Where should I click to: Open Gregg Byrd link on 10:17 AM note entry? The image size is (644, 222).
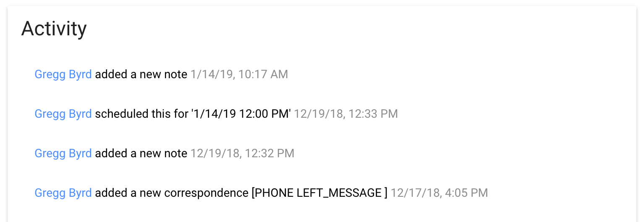pyautogui.click(x=63, y=74)
